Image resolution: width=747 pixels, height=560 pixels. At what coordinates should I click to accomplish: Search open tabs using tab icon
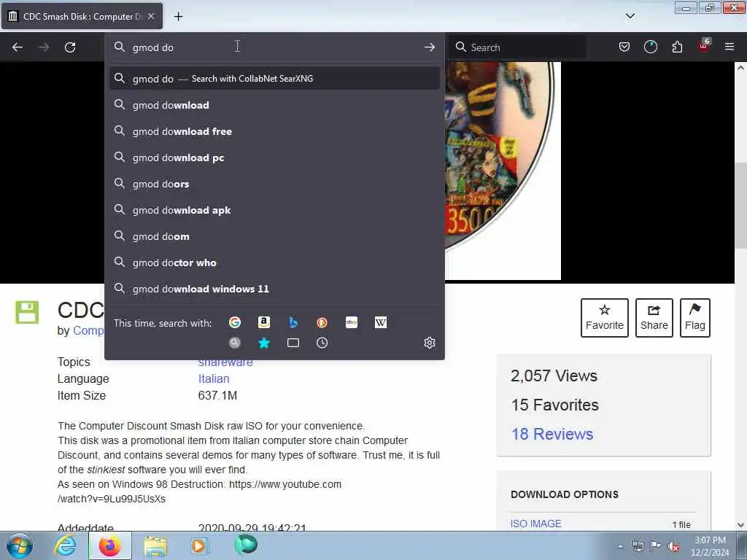293,343
